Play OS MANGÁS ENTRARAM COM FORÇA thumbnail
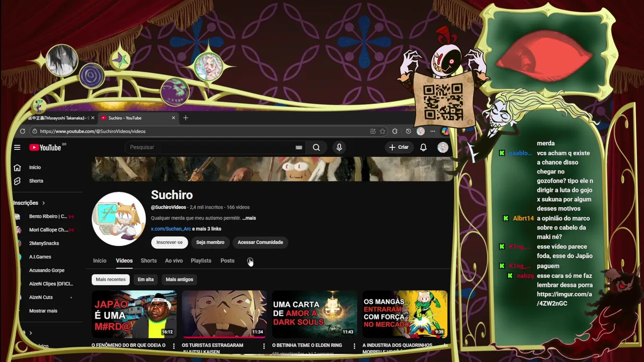This screenshot has width=644, height=362. (405, 314)
